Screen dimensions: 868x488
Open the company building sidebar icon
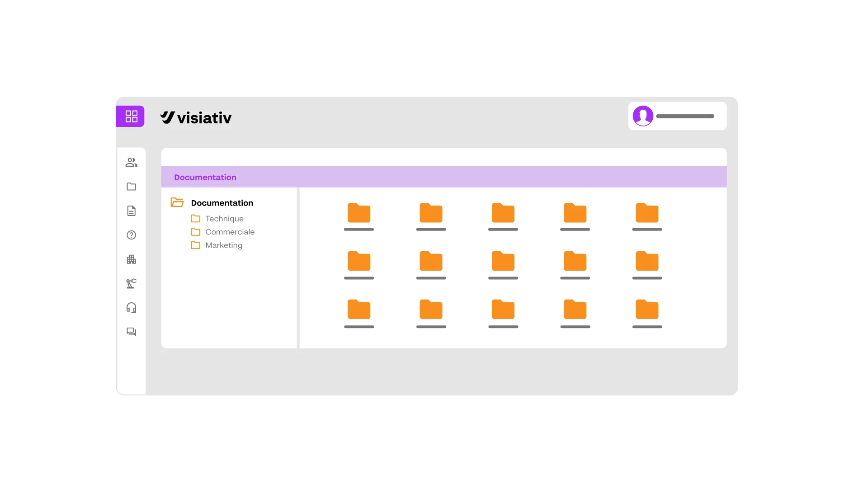pyautogui.click(x=131, y=259)
